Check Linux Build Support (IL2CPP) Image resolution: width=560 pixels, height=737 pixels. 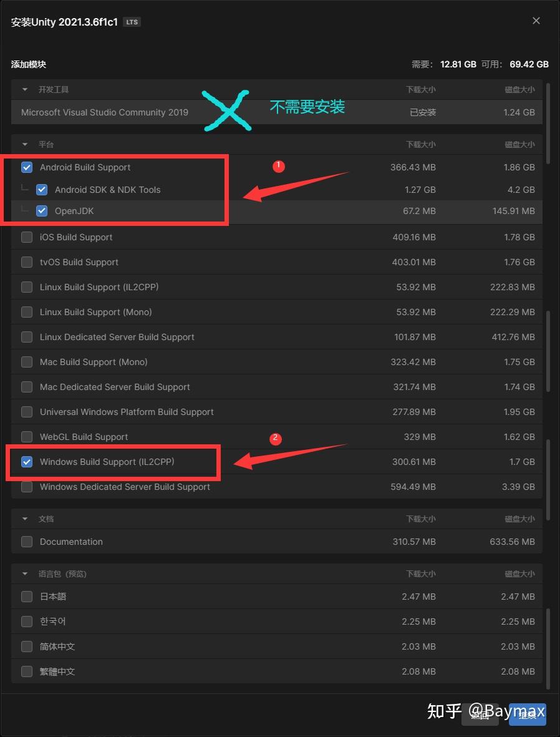click(x=27, y=287)
